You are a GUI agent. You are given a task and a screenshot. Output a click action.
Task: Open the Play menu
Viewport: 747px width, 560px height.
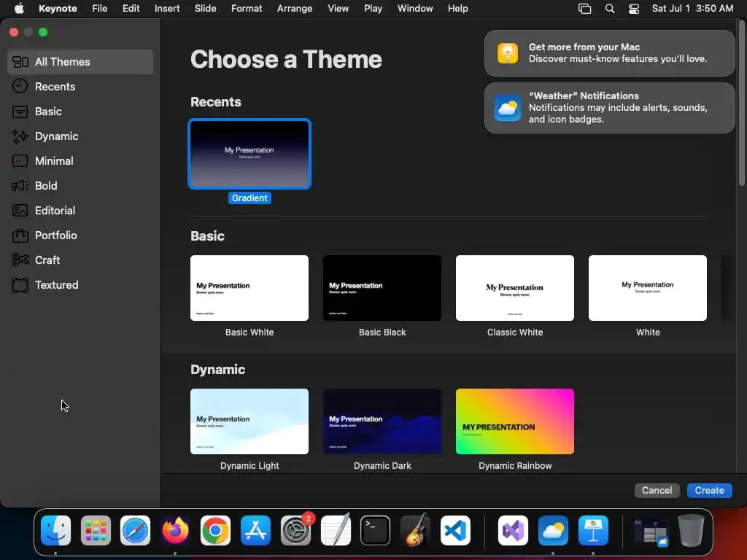tap(373, 8)
